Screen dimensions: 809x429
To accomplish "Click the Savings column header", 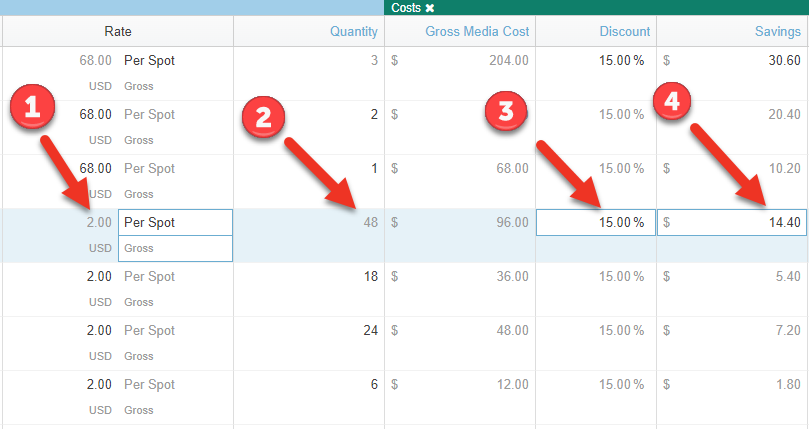I will 777,31.
